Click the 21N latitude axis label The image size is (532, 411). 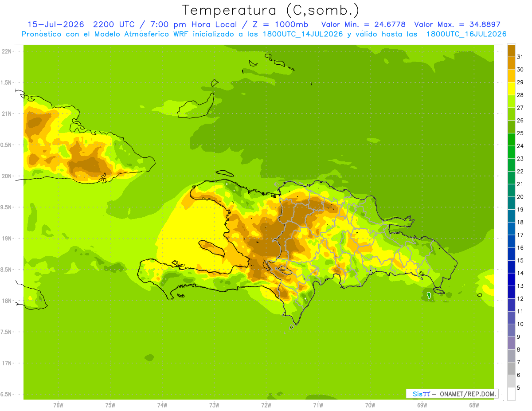[x=7, y=114]
